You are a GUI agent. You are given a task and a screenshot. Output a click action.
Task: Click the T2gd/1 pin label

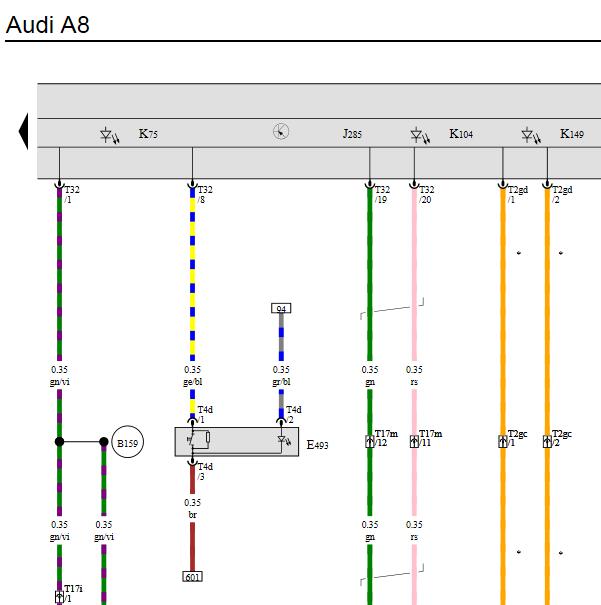coord(517,194)
